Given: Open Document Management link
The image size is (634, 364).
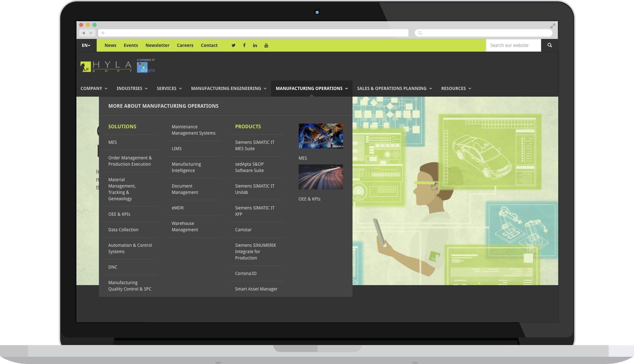Looking at the screenshot, I should (x=185, y=189).
